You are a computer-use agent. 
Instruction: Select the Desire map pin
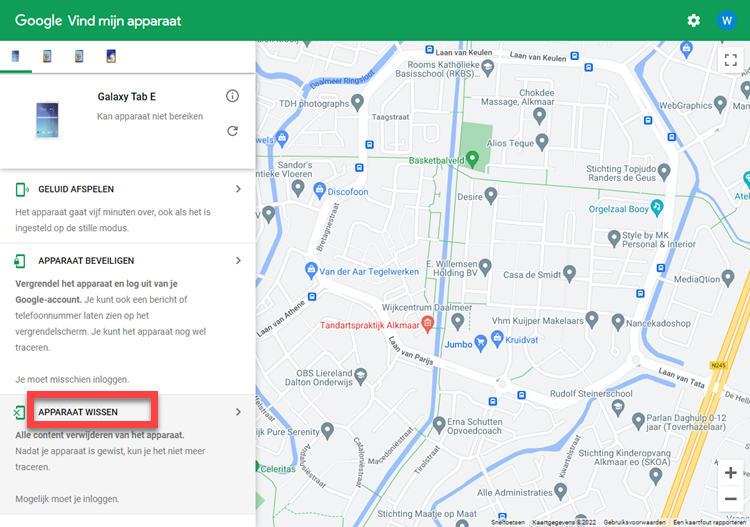coord(491,195)
